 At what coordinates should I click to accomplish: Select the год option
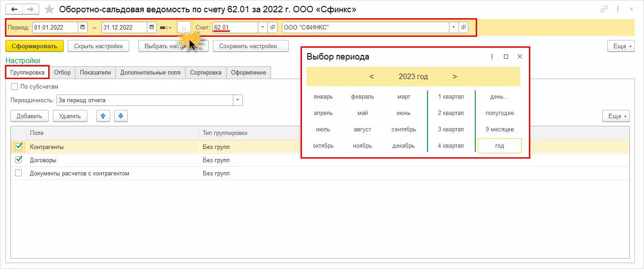[499, 145]
